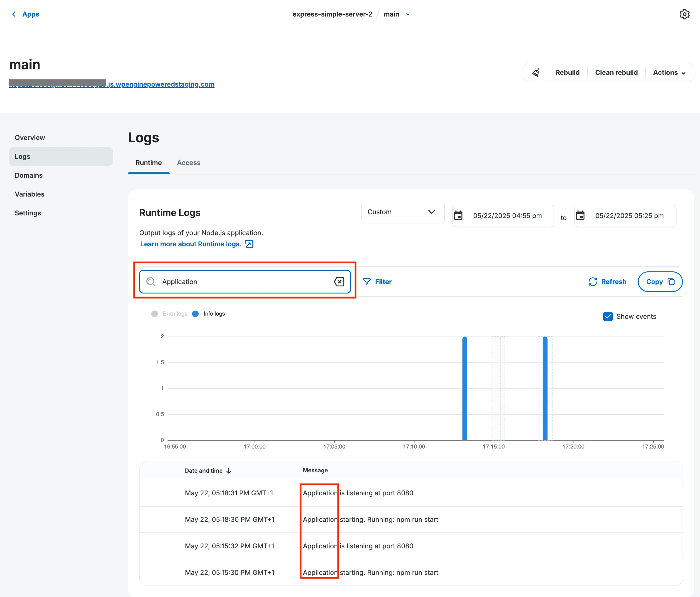Open the Custom time range dropdown

(402, 212)
